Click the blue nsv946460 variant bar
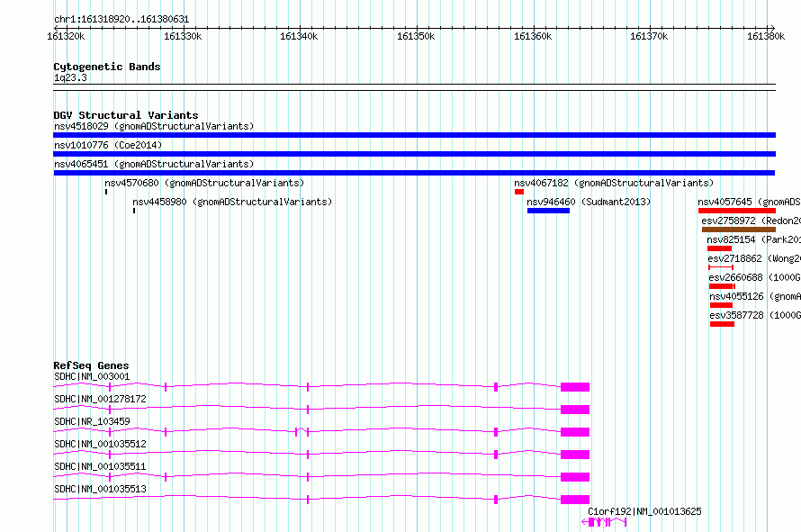 549,211
